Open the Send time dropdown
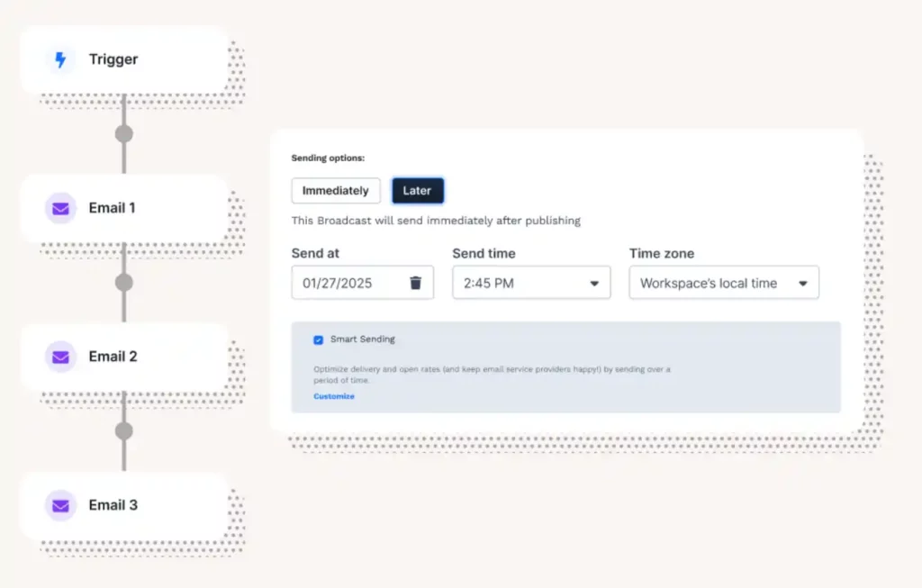Viewport: 922px width, 588px height. pyautogui.click(x=531, y=283)
